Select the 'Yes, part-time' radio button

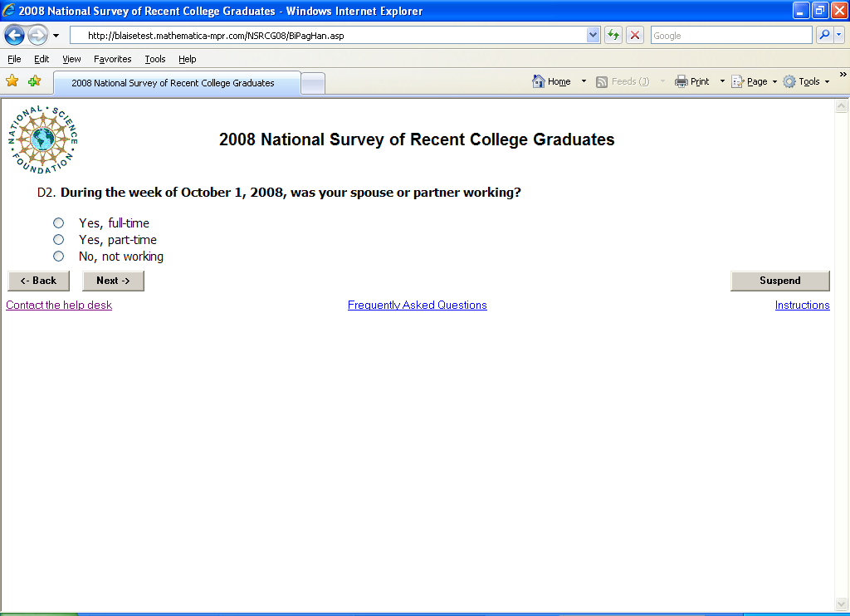tap(59, 240)
